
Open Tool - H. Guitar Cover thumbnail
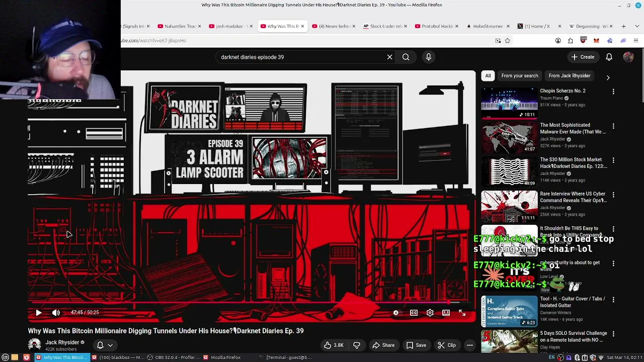click(x=509, y=311)
